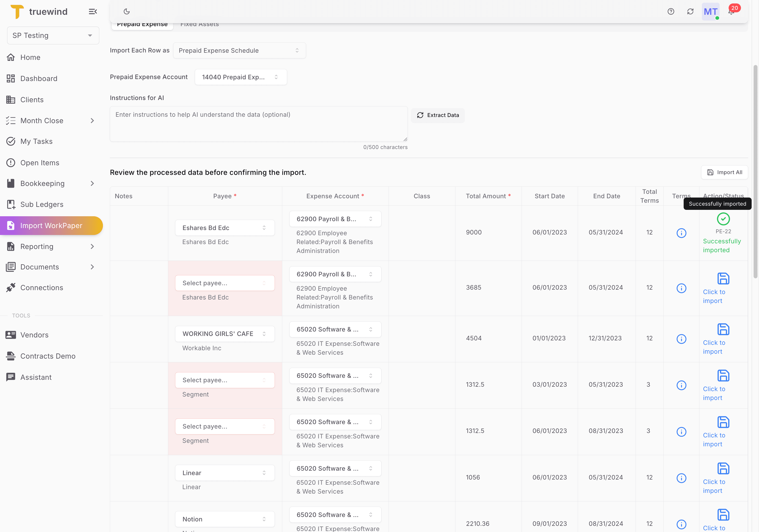759x532 pixels.
Task: Collapse the sidebar with the collapse icon
Action: coord(93,12)
